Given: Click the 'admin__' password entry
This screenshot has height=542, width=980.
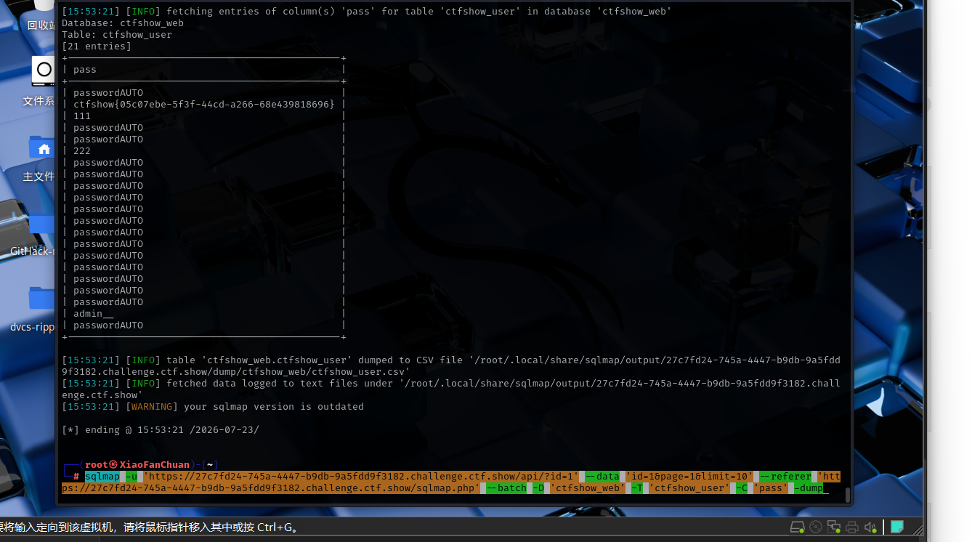Looking at the screenshot, I should pos(94,314).
